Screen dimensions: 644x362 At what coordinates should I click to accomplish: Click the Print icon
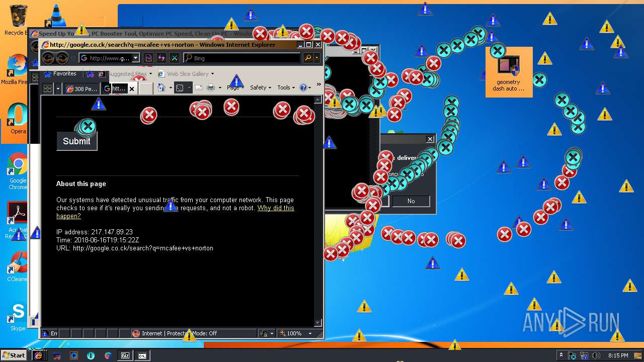[x=211, y=87]
